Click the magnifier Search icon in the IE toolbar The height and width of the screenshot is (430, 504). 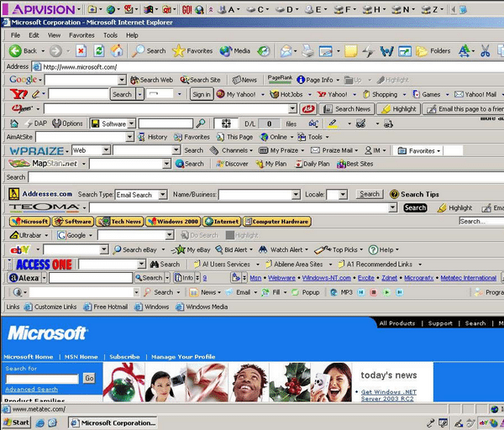point(139,50)
